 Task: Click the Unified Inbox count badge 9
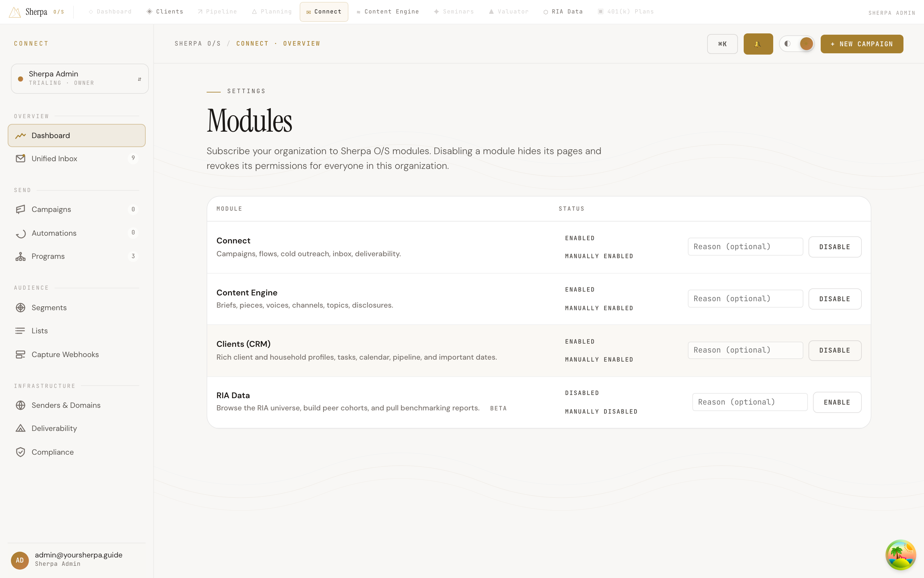pos(133,158)
